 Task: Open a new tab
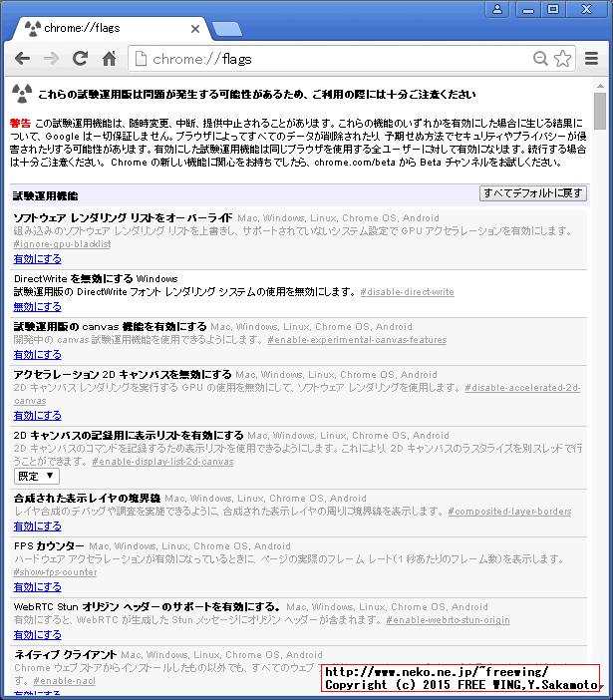click(x=227, y=29)
